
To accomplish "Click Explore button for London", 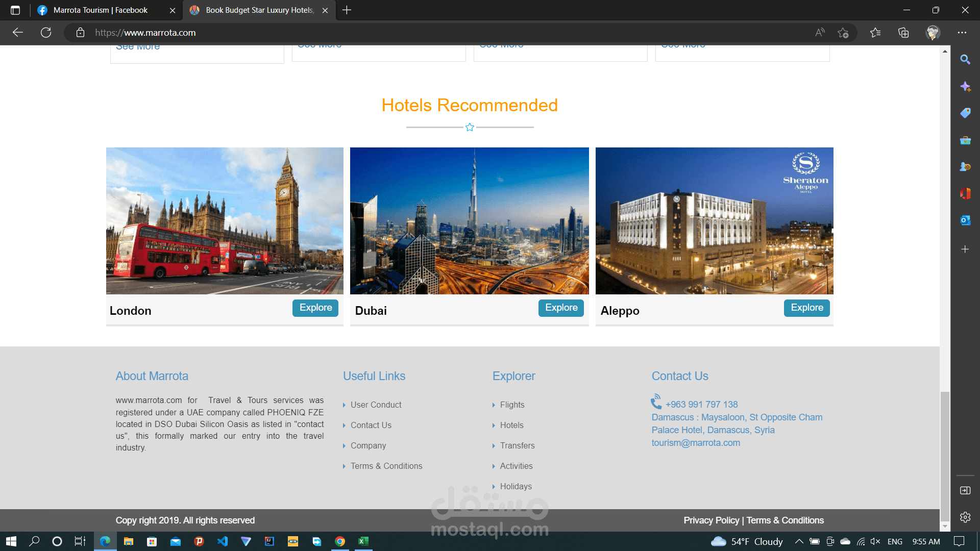I will (315, 308).
